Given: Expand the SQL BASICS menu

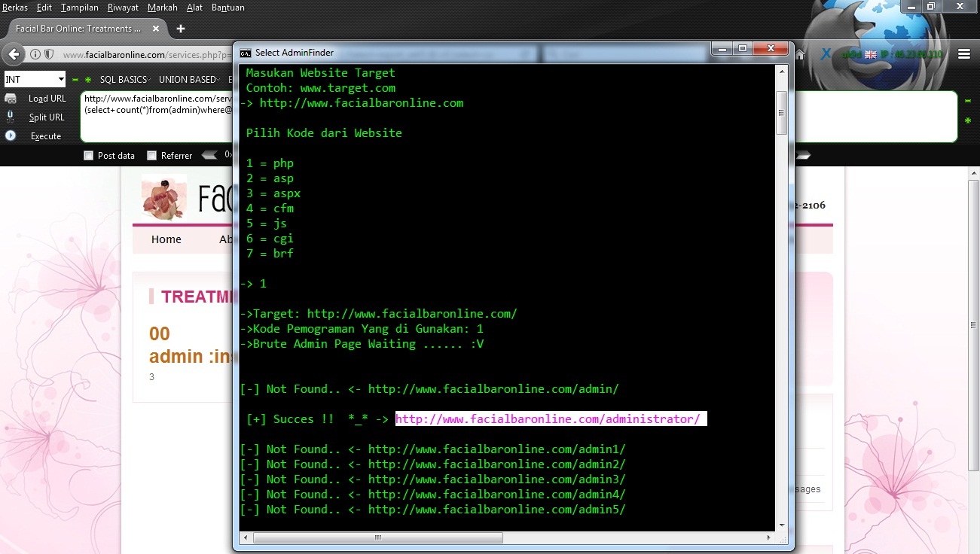Looking at the screenshot, I should tap(125, 80).
